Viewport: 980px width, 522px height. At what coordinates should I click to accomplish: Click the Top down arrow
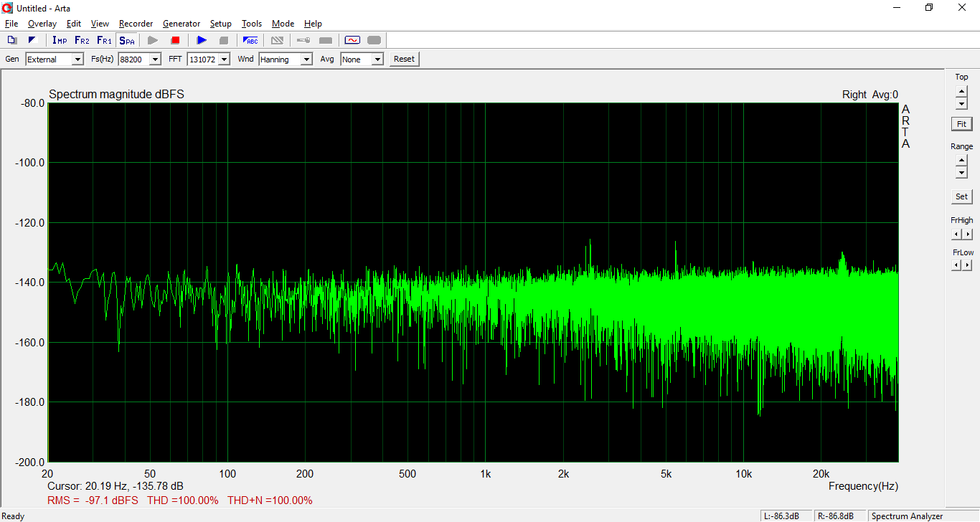961,103
